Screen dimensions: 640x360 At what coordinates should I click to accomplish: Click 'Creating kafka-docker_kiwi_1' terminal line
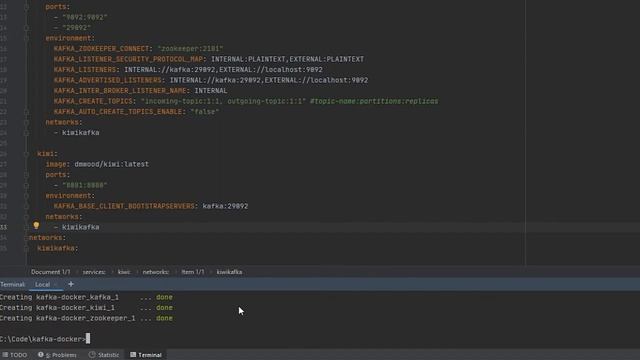click(57, 308)
